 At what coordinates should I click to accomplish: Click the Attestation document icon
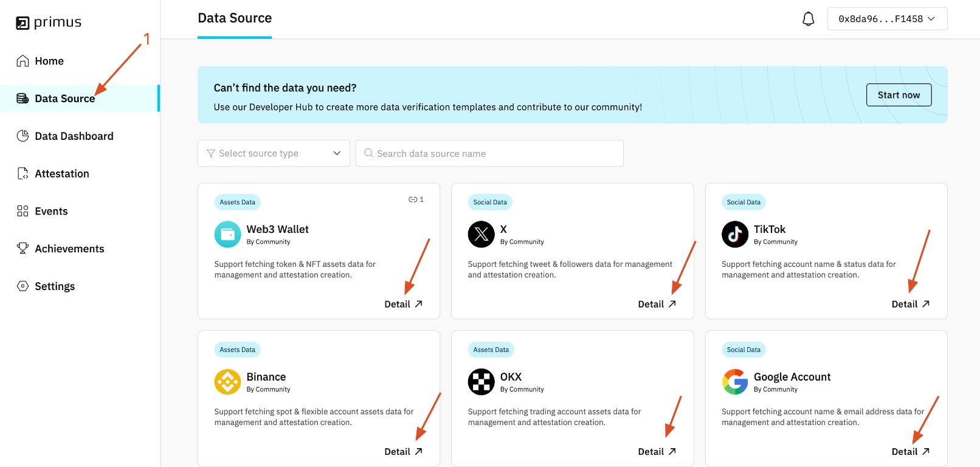click(x=22, y=173)
